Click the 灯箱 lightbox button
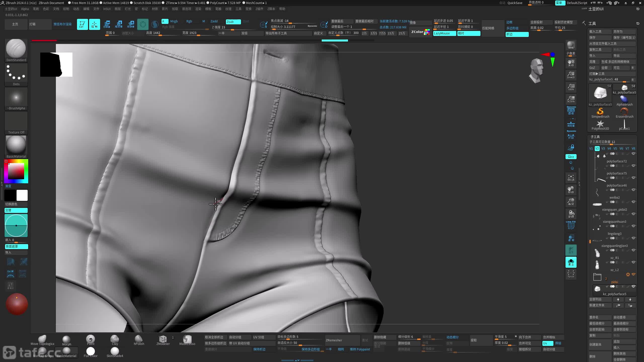644x362 pixels. pos(40,24)
